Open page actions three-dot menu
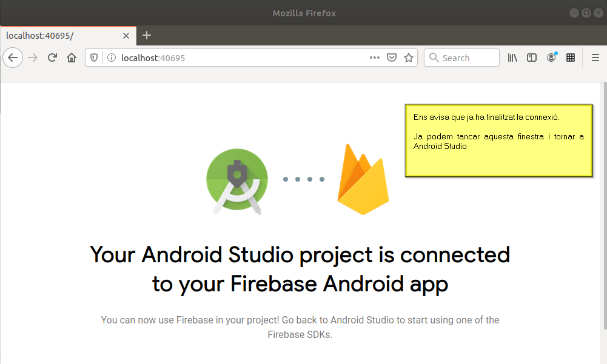Screen dimensions: 607x364 pos(375,58)
